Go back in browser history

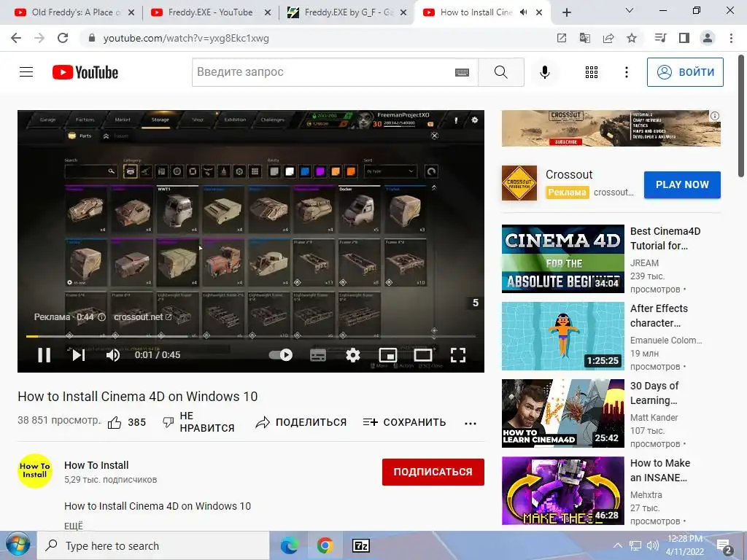(x=16, y=38)
